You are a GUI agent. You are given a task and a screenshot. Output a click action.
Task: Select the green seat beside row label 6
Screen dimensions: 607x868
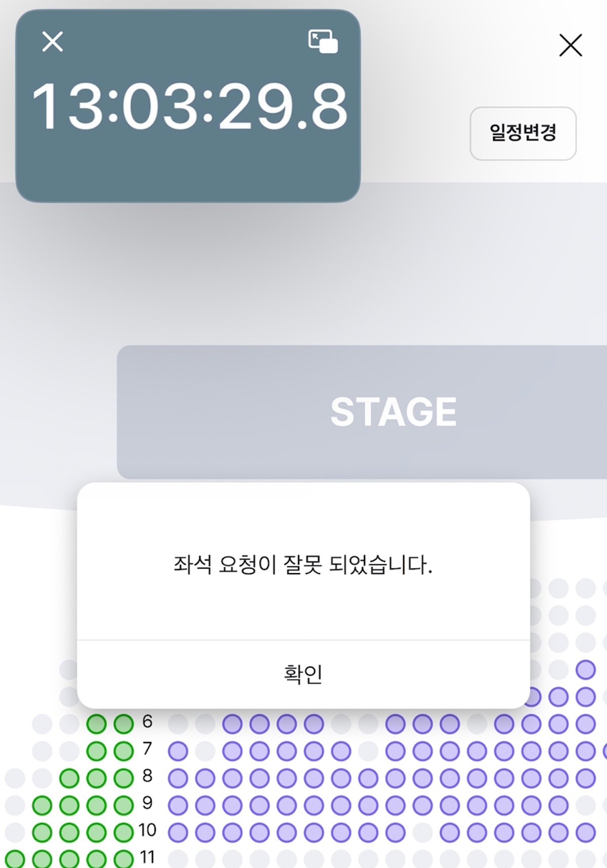click(x=123, y=724)
